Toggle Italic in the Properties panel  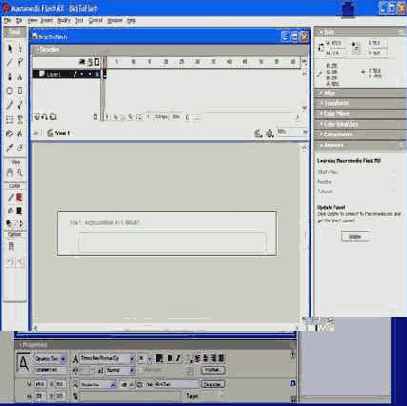tap(178, 358)
